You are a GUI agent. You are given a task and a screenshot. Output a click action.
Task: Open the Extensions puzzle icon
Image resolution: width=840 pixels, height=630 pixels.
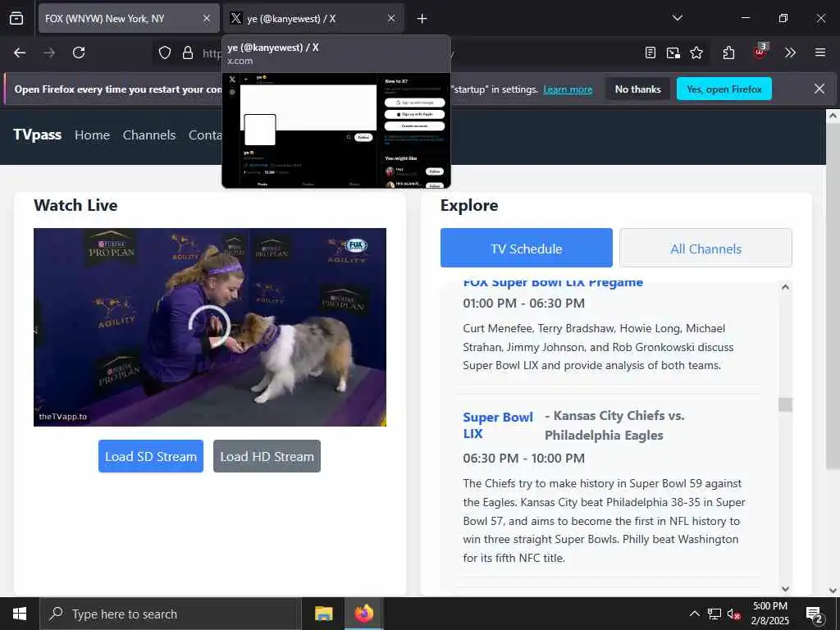point(728,52)
